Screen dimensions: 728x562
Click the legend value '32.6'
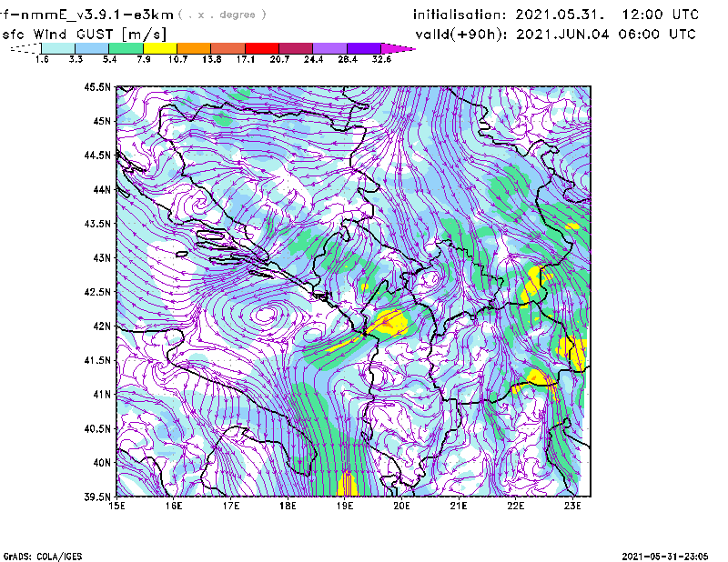[381, 59]
